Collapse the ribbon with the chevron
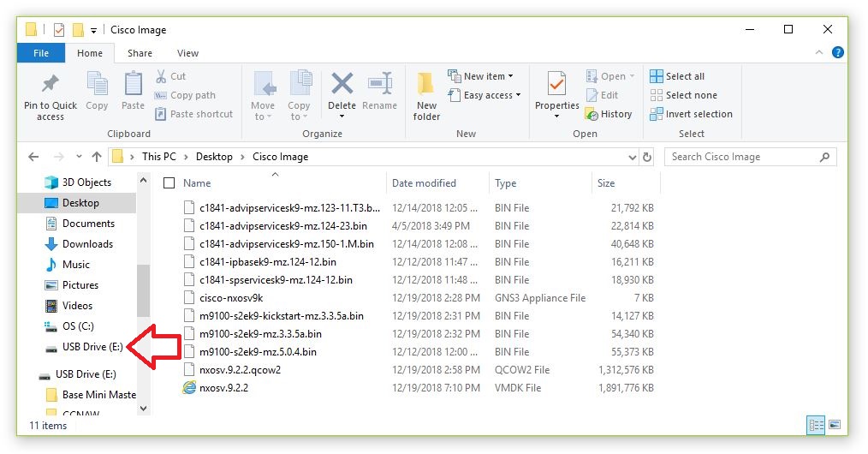Viewport: 868px width, 454px height. coord(819,52)
